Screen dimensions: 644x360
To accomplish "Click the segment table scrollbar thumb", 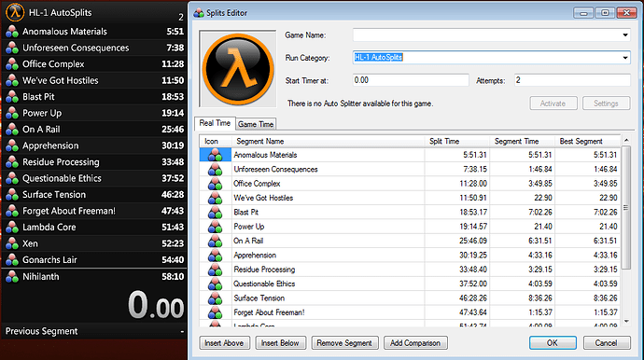I will point(626,208).
